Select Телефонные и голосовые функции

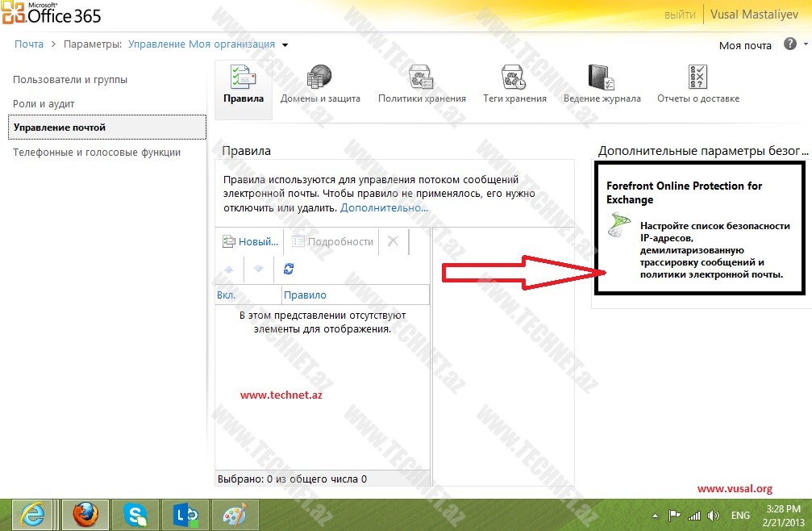(97, 153)
